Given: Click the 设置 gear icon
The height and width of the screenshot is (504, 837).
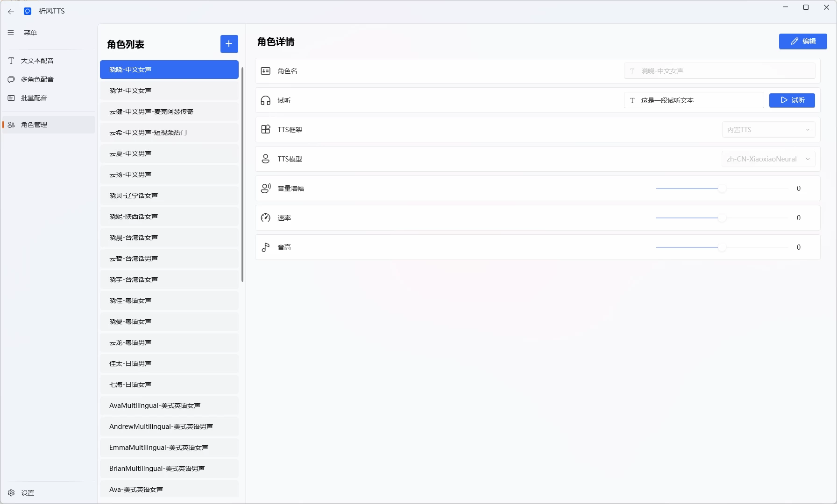Looking at the screenshot, I should [x=11, y=493].
